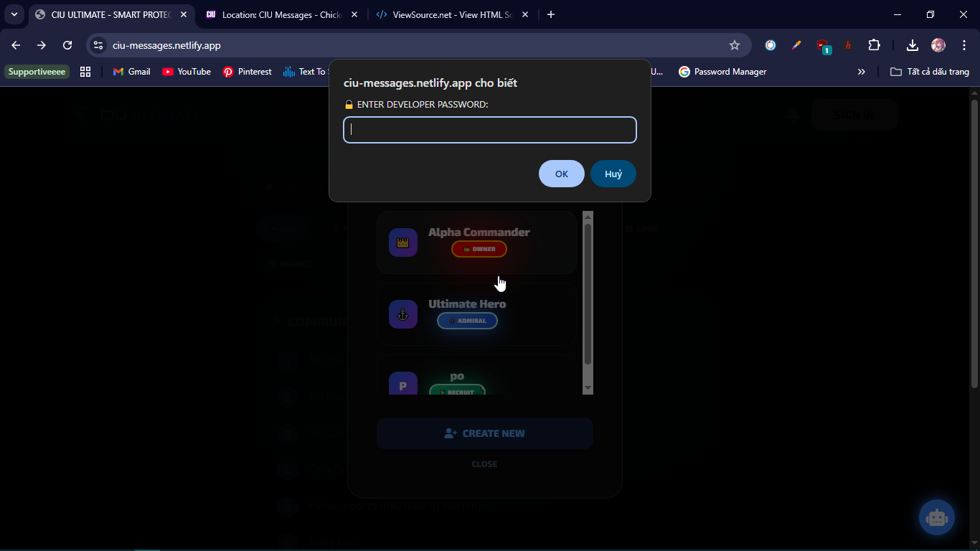The height and width of the screenshot is (551, 980).
Task: Open the Chrome three-dot menu
Action: click(x=963, y=45)
